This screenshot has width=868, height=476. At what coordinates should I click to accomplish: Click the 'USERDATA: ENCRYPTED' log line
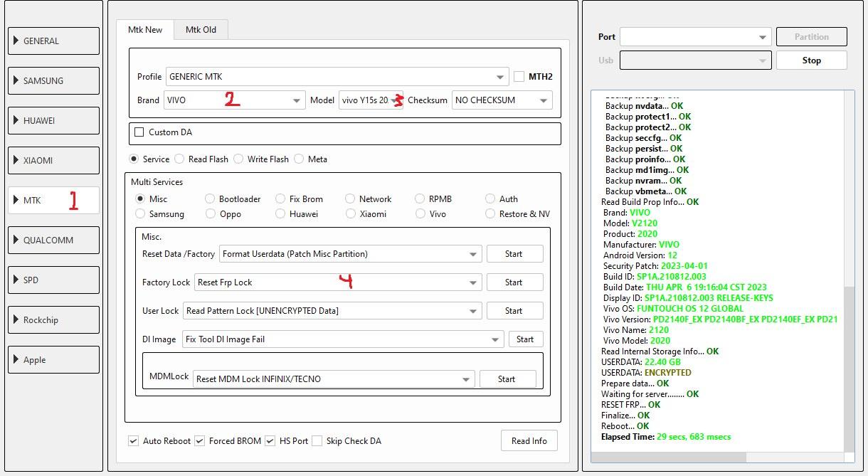[646, 373]
